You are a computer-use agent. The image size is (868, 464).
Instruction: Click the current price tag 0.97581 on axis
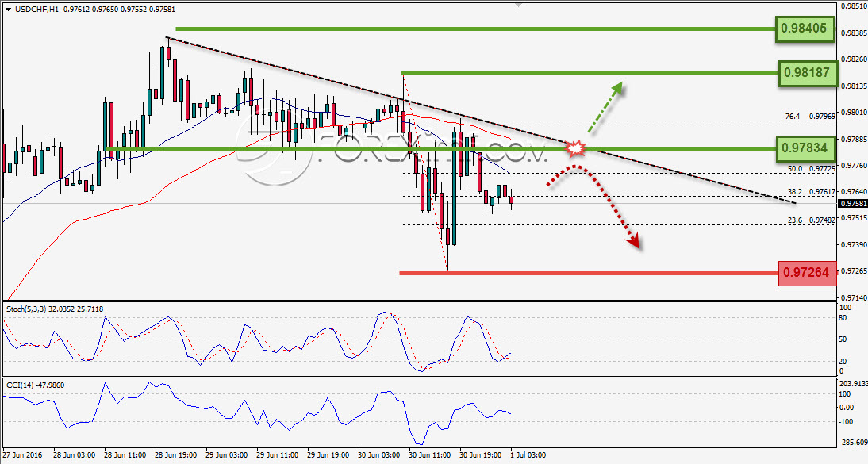coord(853,204)
